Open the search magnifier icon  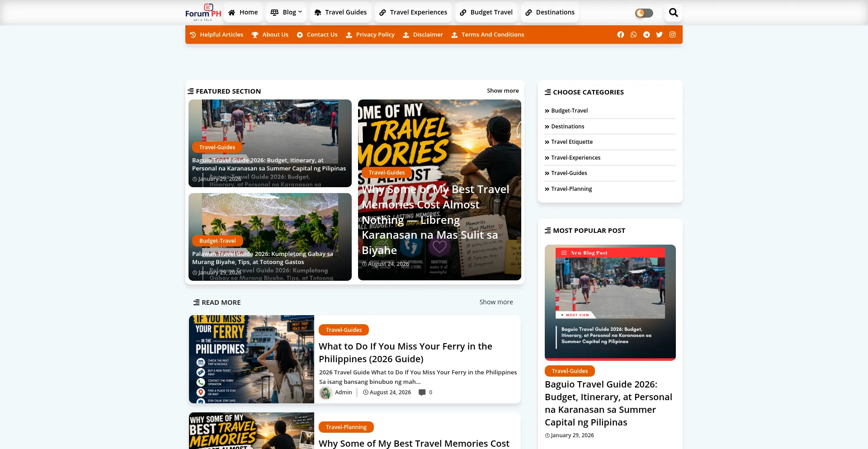pos(673,13)
